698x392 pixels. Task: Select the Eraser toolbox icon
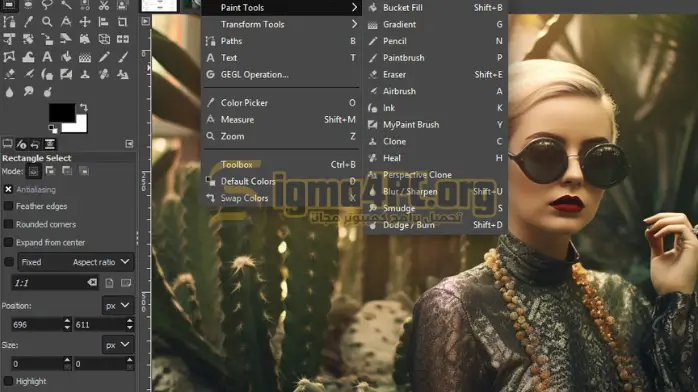[9, 74]
